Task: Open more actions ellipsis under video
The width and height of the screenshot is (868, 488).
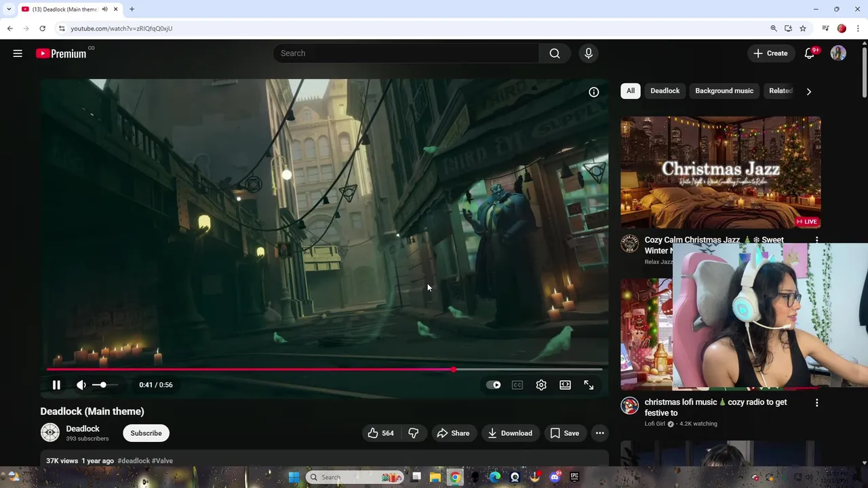Action: click(599, 433)
